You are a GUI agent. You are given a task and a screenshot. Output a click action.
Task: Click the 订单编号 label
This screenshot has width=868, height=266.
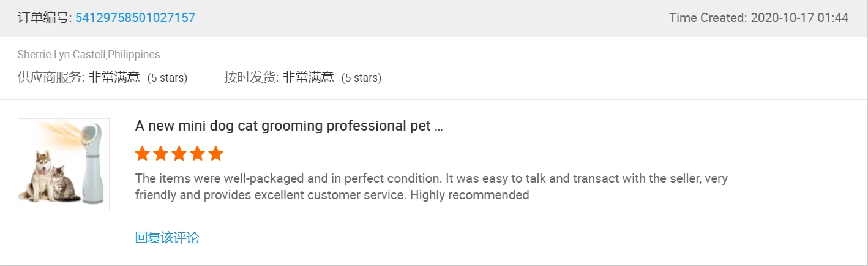(43, 18)
